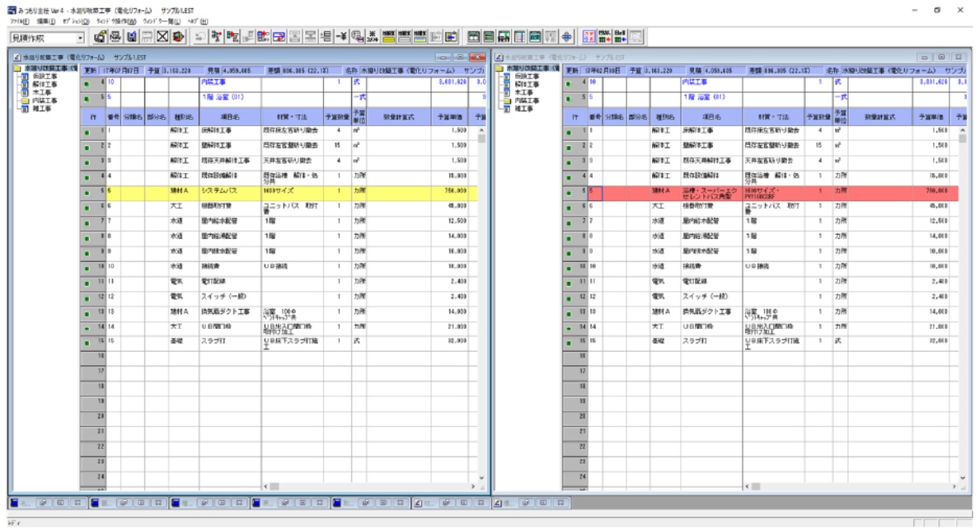Open the ヘルプ(H) menu
Screen dimensions: 980x529
tap(198, 21)
